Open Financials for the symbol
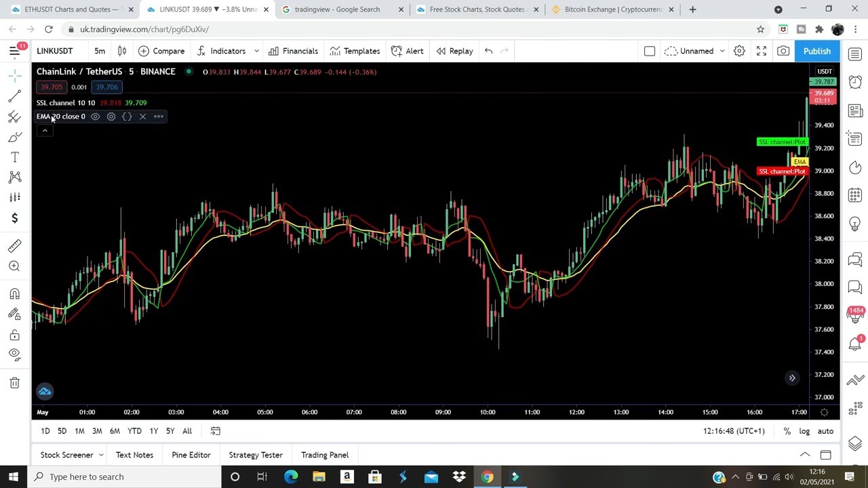Viewport: 868px width, 488px height. point(293,51)
